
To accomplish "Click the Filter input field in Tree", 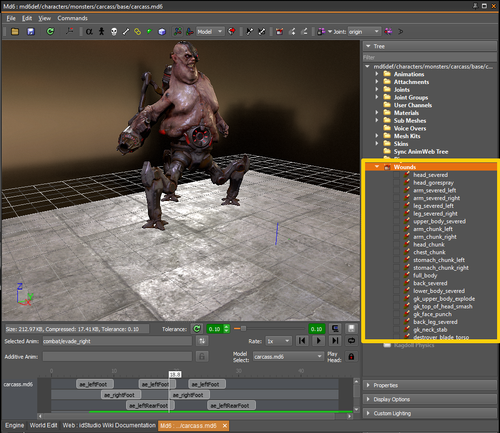I will [430, 57].
